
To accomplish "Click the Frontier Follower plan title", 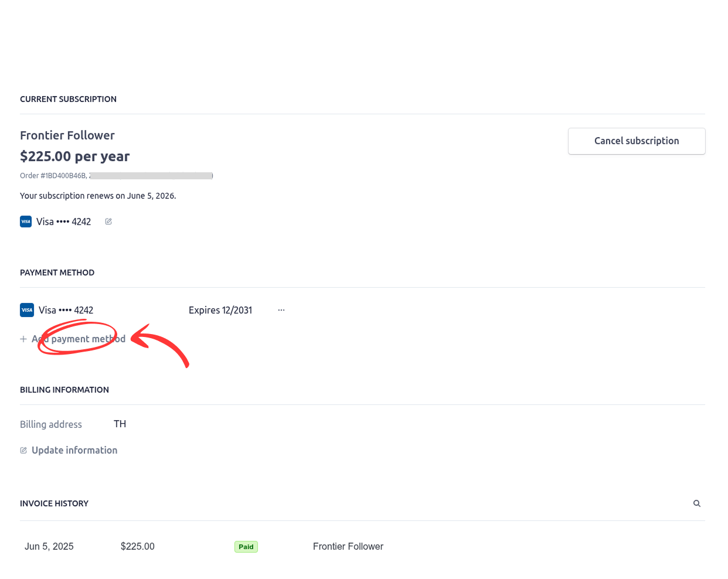I will coord(67,135).
